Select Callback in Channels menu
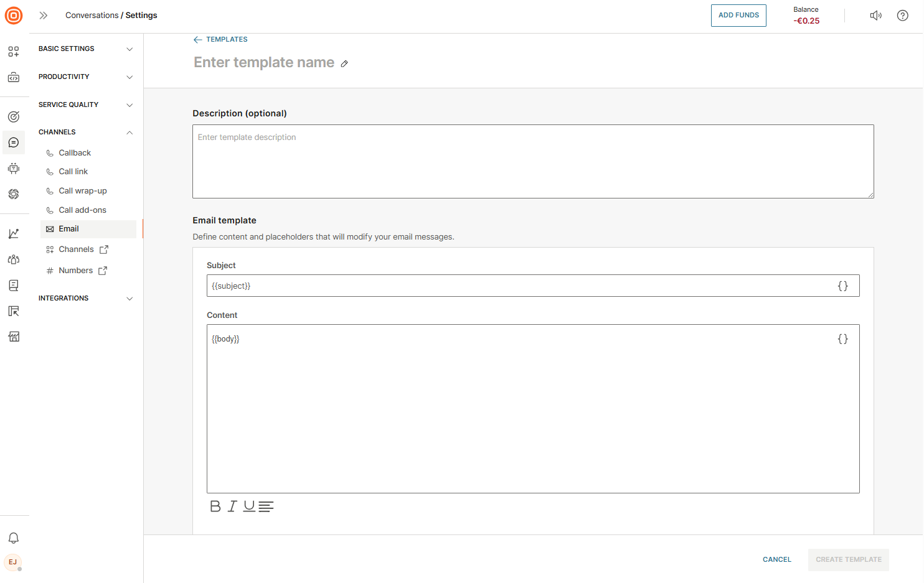Image resolution: width=924 pixels, height=583 pixels. 75,153
